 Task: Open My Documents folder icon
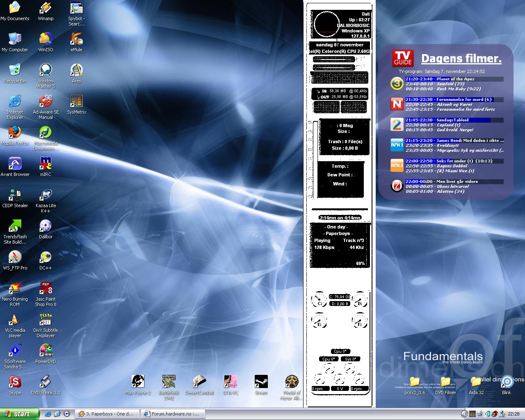[x=15, y=11]
